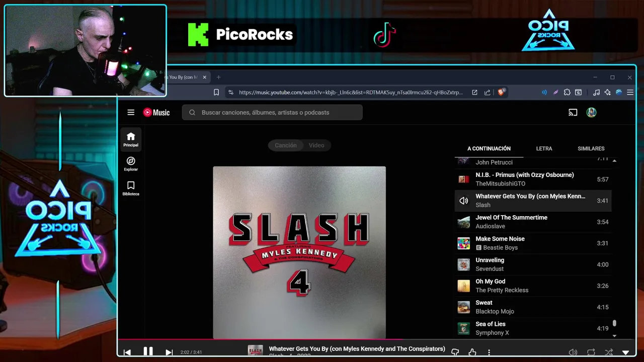Click the cast to device icon
The image size is (644, 362).
point(573,113)
